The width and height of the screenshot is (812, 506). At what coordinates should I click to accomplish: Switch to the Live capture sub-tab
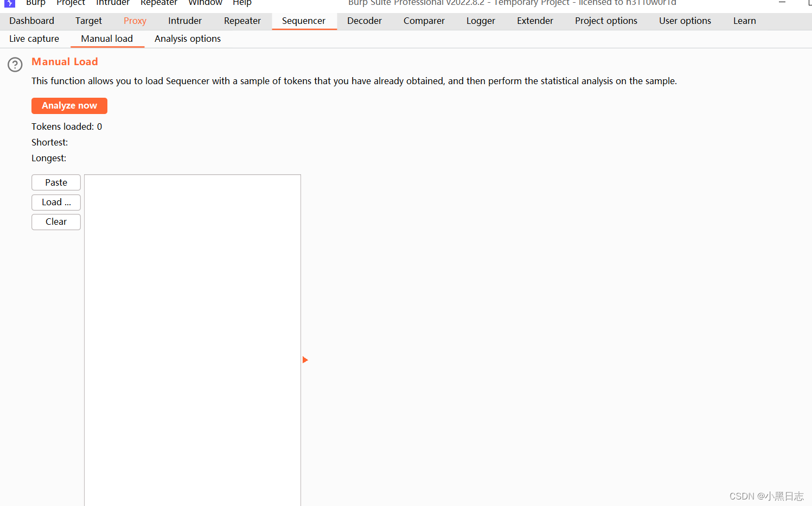[34, 39]
